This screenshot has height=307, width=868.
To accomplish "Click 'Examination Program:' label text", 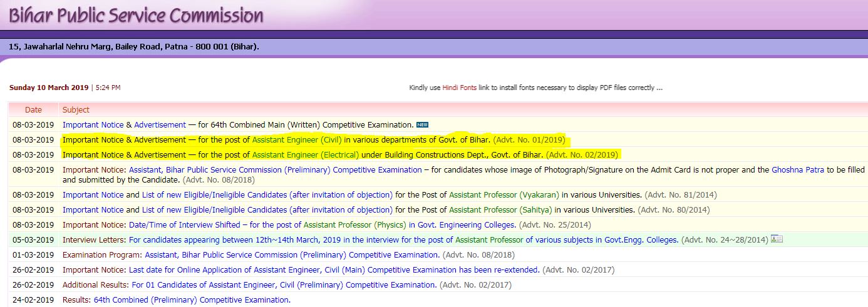I will (103, 254).
